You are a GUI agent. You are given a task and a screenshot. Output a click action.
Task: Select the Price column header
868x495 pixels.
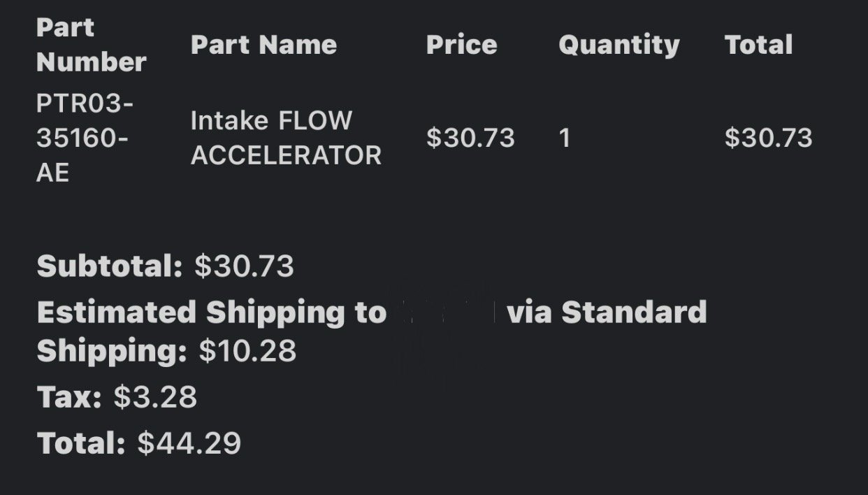(x=461, y=45)
